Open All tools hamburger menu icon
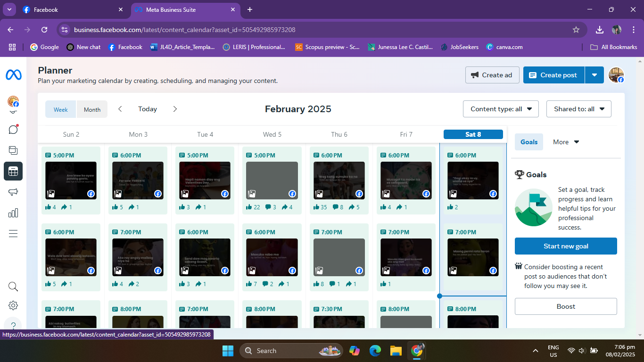Viewport: 644px width, 362px height. [13, 233]
